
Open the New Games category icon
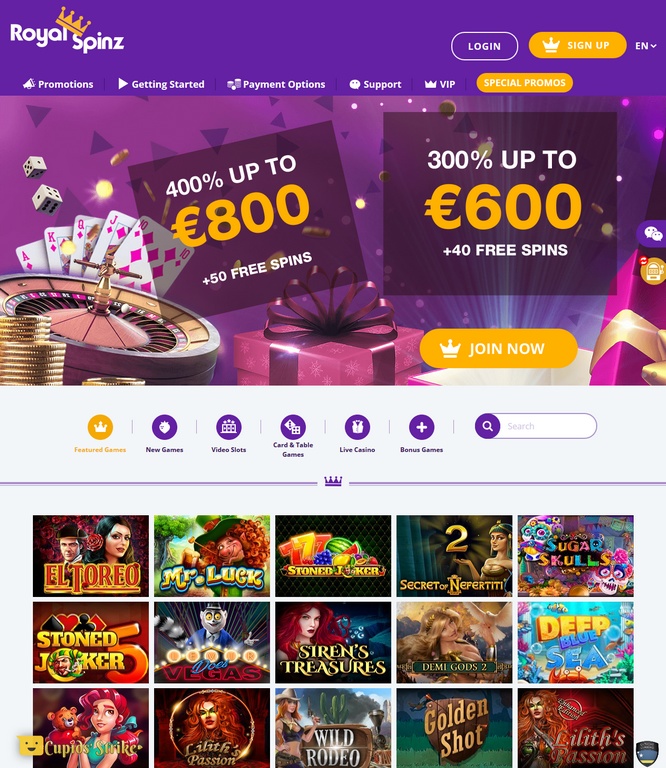[x=165, y=427]
